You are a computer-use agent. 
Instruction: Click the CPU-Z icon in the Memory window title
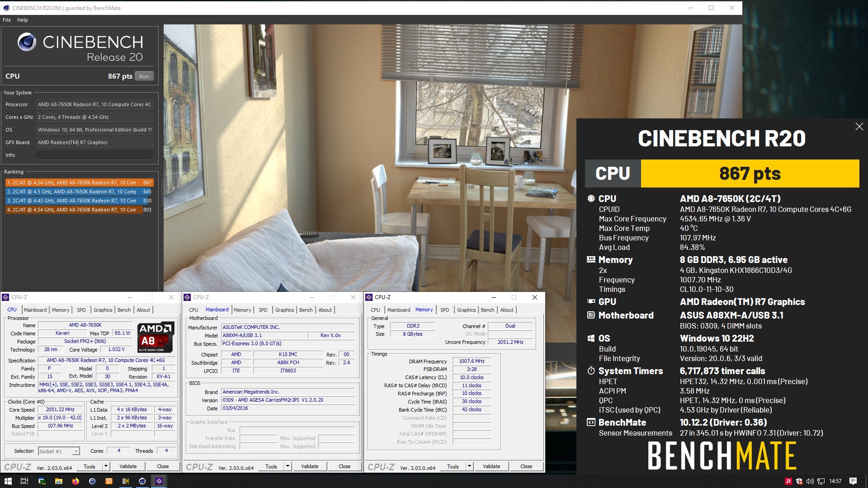(x=369, y=297)
